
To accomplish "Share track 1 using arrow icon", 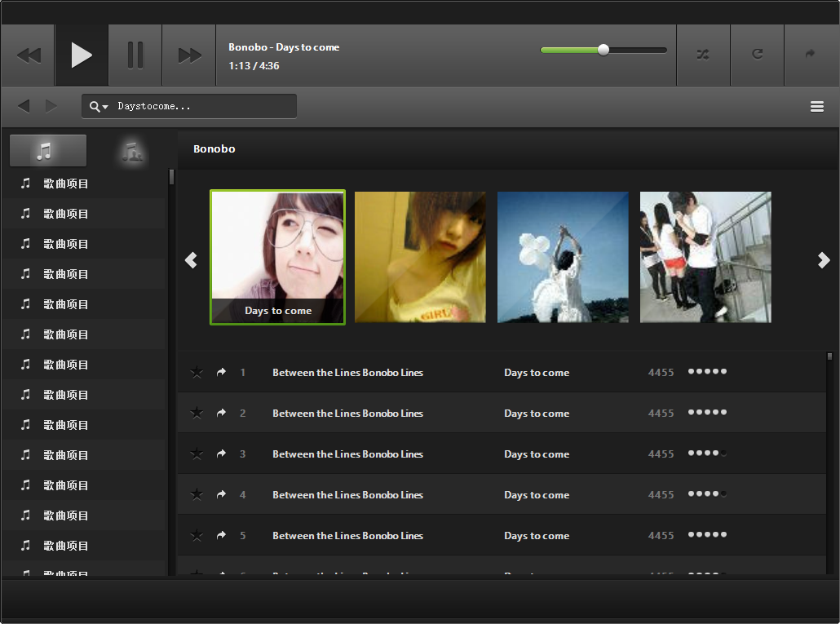I will pos(221,372).
